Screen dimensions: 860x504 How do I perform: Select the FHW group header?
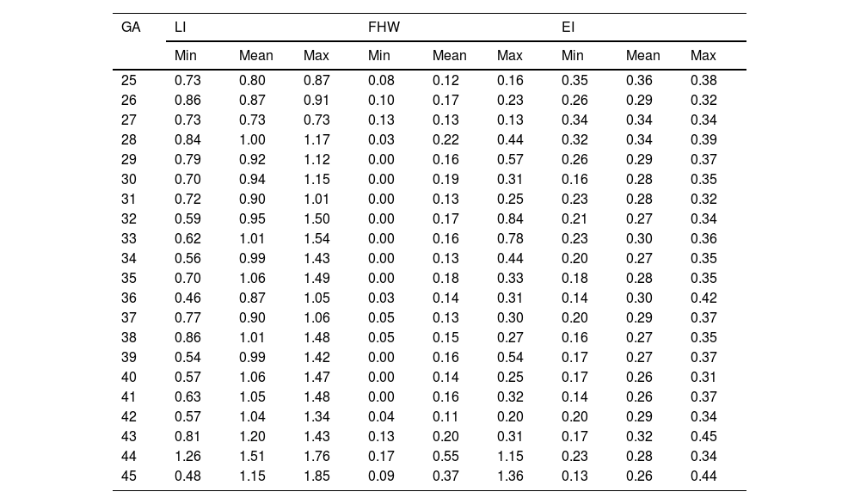pos(384,28)
